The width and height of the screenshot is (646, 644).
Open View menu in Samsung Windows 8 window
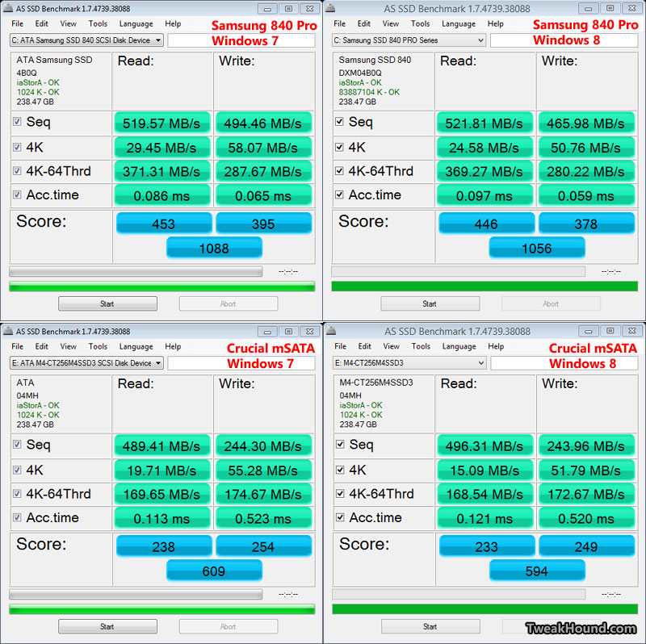(x=390, y=24)
